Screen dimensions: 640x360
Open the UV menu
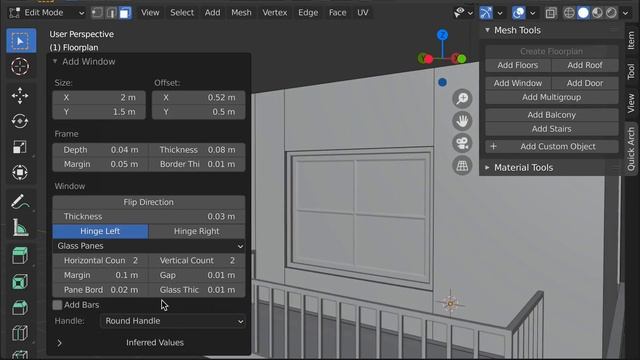(362, 13)
